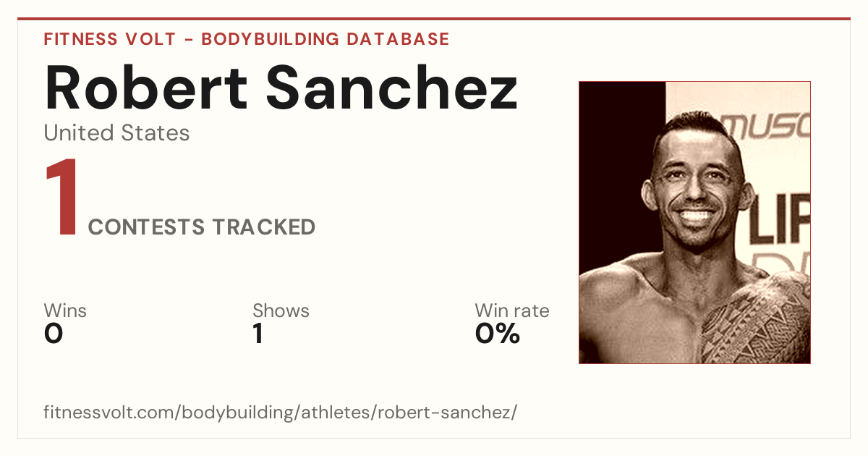Select the Robert Sanchez name heading
The height and width of the screenshot is (456, 868).
click(x=281, y=88)
